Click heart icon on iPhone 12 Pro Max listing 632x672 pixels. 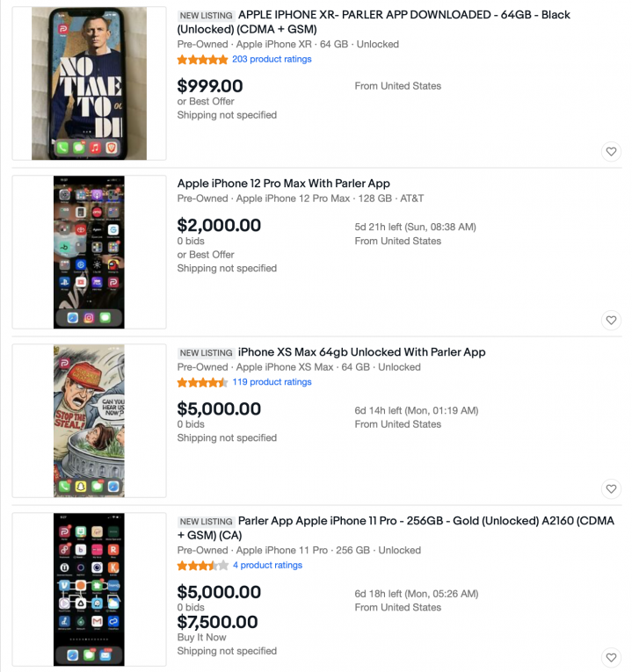(611, 321)
